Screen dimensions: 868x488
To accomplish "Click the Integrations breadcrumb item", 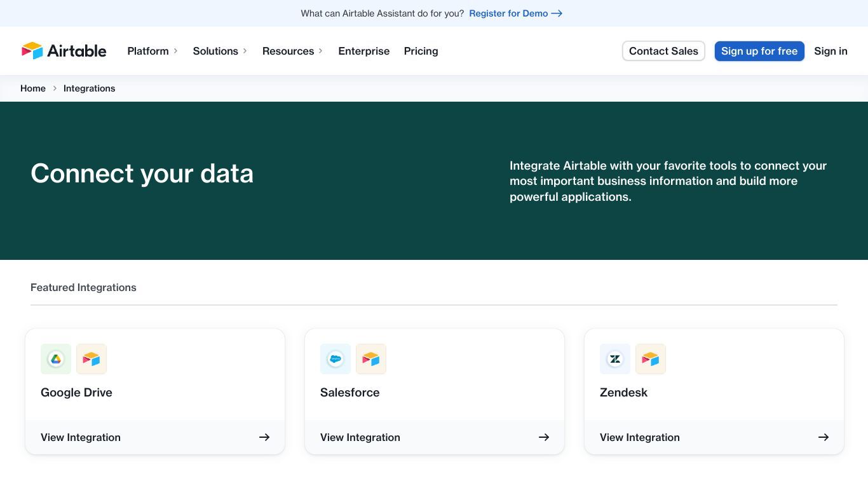I will click(x=90, y=88).
